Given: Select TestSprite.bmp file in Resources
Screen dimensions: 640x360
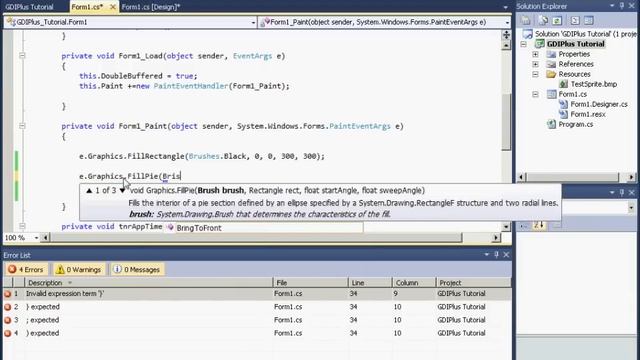Looking at the screenshot, I should click(593, 84).
